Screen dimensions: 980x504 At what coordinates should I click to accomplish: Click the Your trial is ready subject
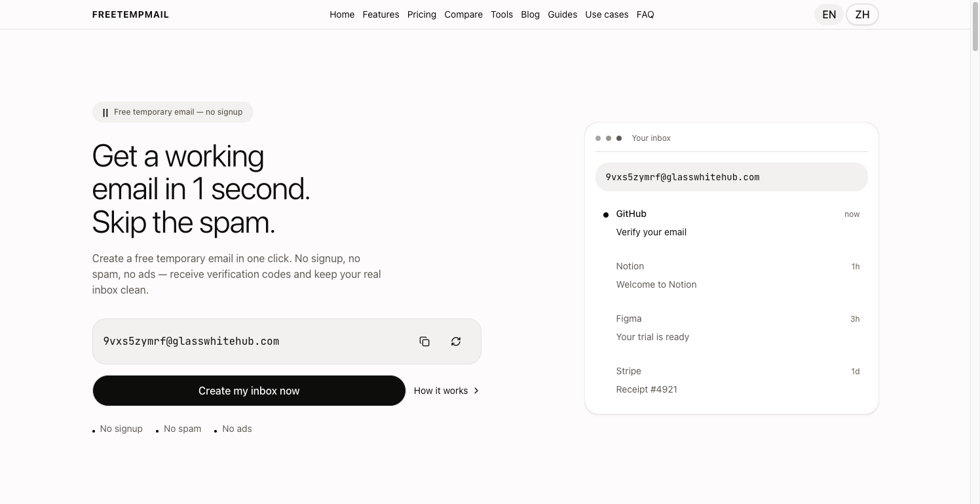point(652,337)
